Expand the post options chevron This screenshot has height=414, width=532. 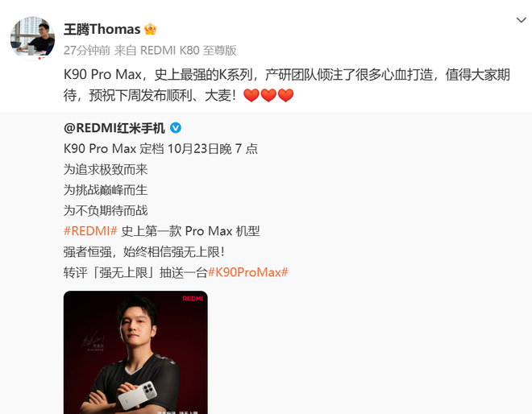tap(522, 20)
